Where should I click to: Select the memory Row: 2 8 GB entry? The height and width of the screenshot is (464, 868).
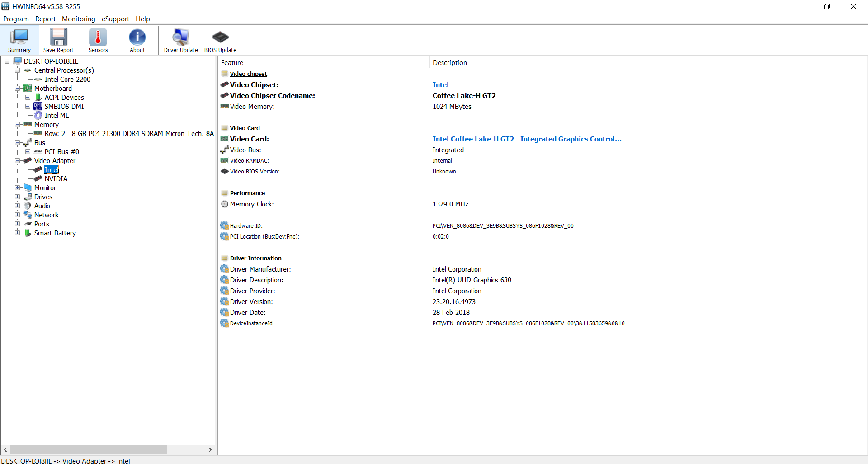(129, 134)
